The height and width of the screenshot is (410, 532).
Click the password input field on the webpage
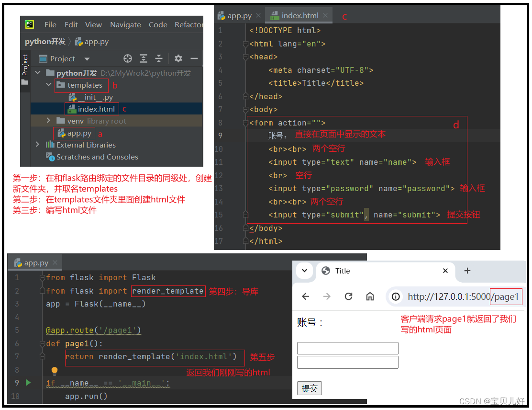pyautogui.click(x=348, y=362)
